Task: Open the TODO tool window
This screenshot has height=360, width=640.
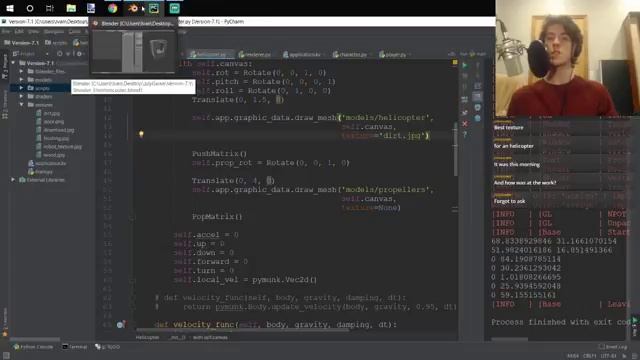Action: point(108,347)
